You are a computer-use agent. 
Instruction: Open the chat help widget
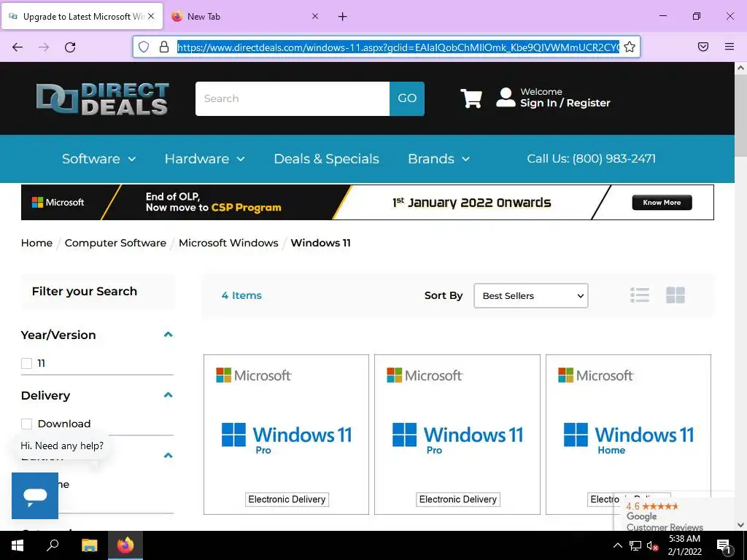(x=35, y=496)
